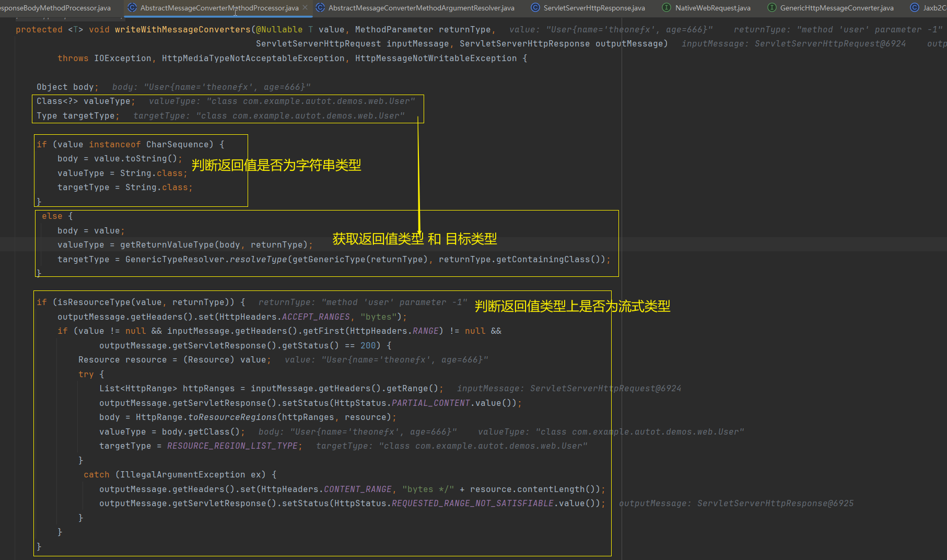Click the try keyword
This screenshot has height=560, width=947.
[86, 375]
